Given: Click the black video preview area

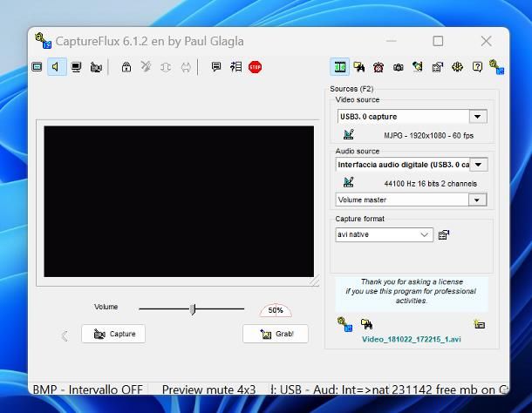Looking at the screenshot, I should (x=179, y=201).
